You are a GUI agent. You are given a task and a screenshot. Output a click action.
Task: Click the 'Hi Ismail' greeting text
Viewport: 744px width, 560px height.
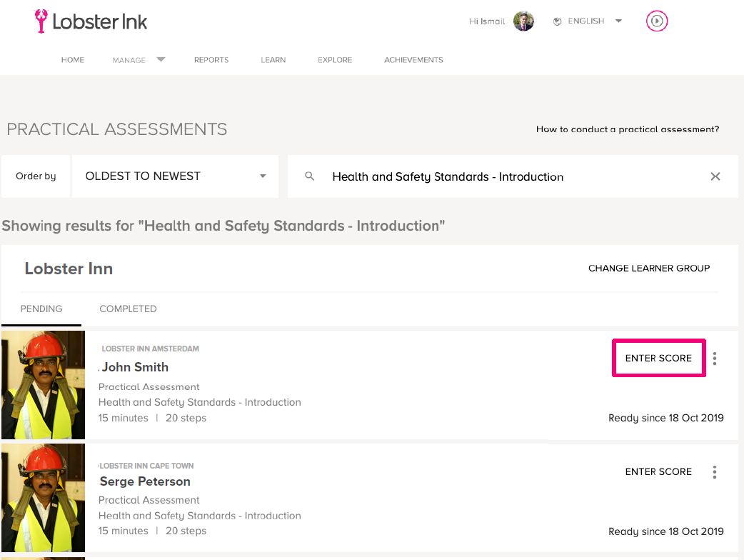pyautogui.click(x=487, y=21)
